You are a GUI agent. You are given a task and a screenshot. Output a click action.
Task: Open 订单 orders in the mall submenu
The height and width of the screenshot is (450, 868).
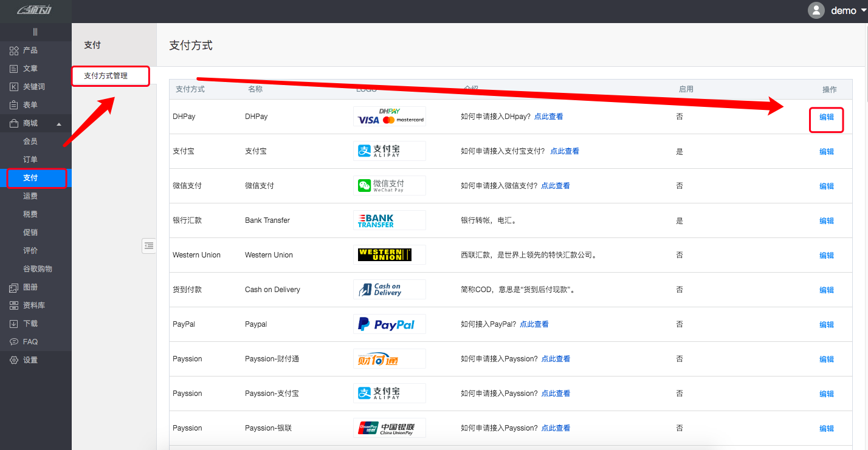pyautogui.click(x=30, y=160)
